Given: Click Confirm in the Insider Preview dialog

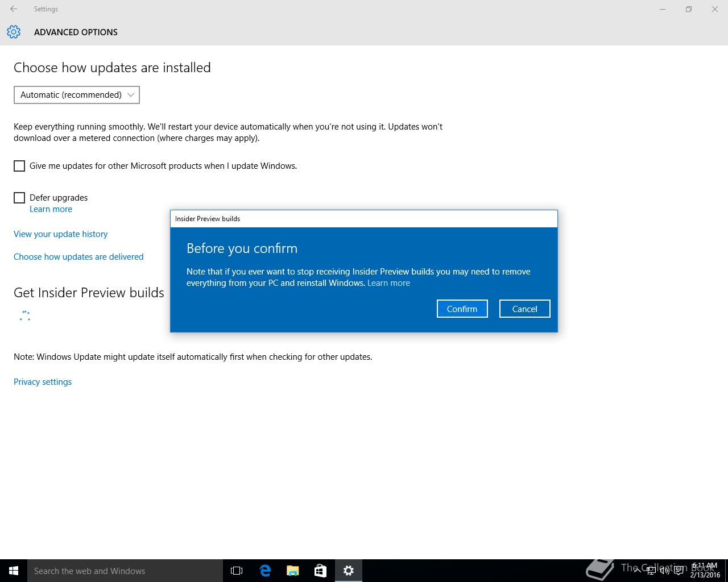Looking at the screenshot, I should coord(462,309).
